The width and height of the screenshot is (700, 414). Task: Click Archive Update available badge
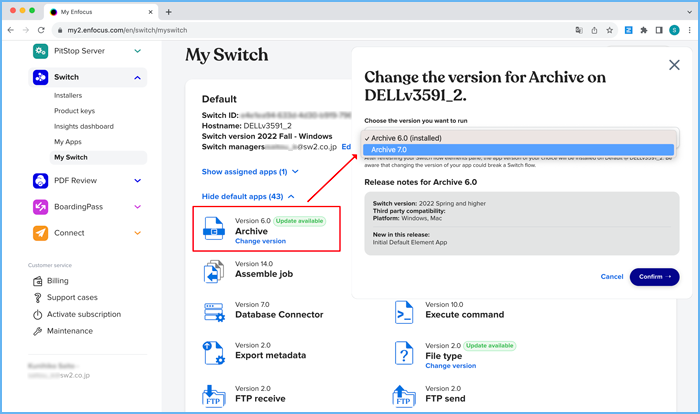pos(299,221)
